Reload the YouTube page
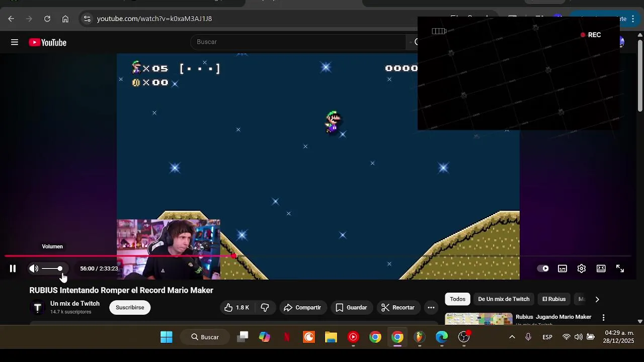 [47, 19]
